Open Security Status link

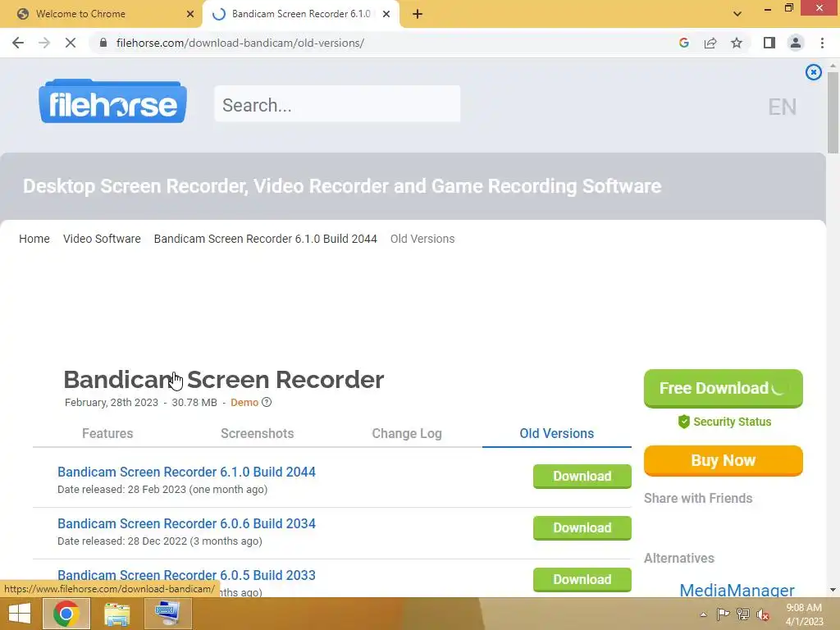coord(732,422)
